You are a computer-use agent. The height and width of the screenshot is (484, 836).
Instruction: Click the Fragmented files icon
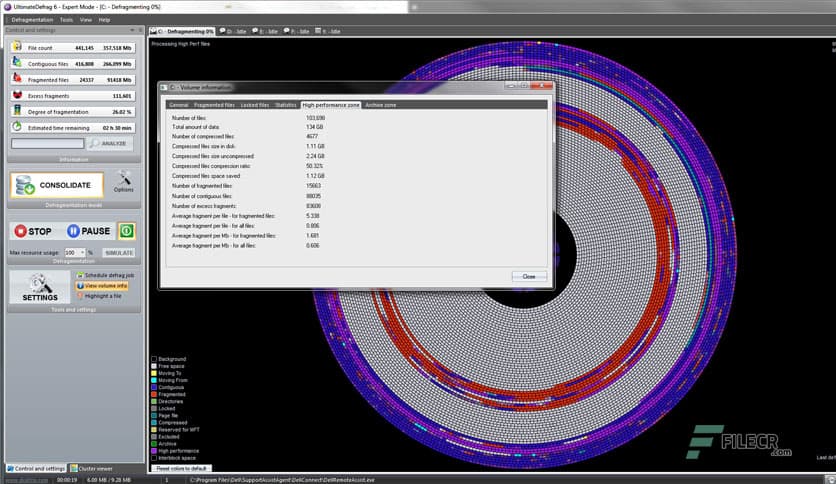pyautogui.click(x=17, y=79)
